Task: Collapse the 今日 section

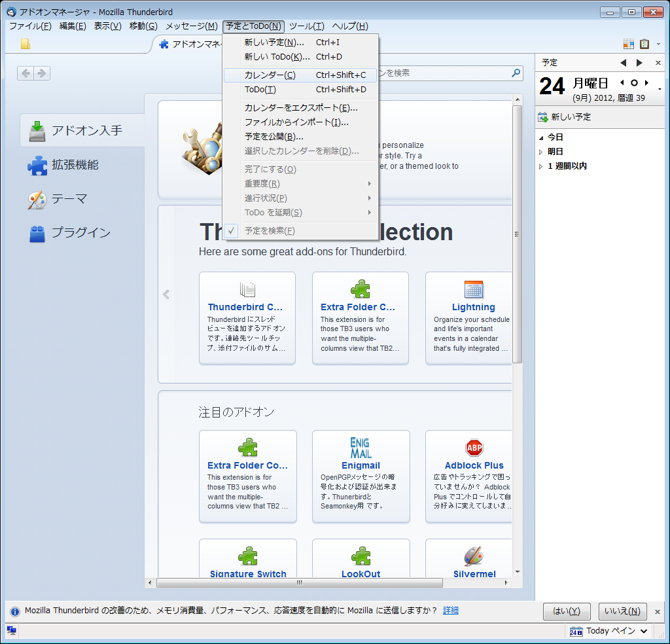Action: [541, 137]
